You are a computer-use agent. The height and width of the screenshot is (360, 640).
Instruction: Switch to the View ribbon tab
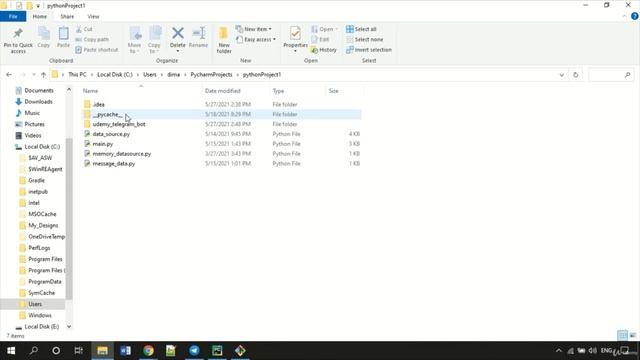(93, 16)
